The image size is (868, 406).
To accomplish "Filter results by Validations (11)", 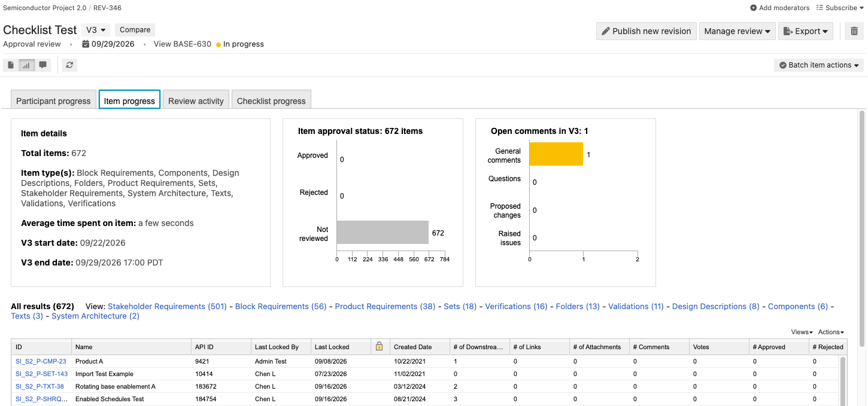I will 636,306.
